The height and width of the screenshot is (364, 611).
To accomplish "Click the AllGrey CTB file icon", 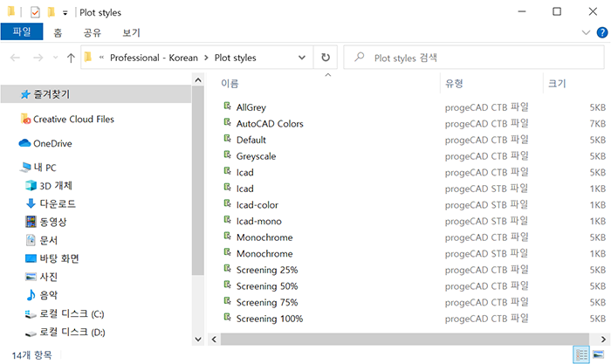I will point(227,106).
